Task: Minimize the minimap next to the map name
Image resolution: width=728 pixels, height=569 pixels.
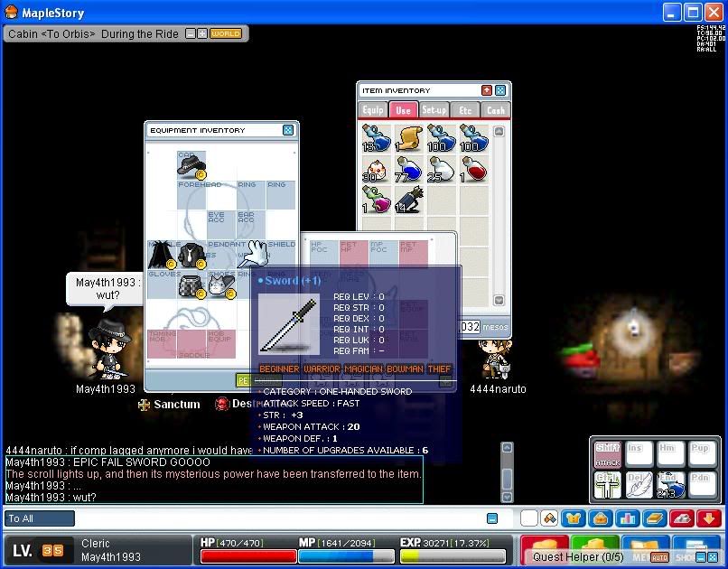Action: [x=190, y=33]
